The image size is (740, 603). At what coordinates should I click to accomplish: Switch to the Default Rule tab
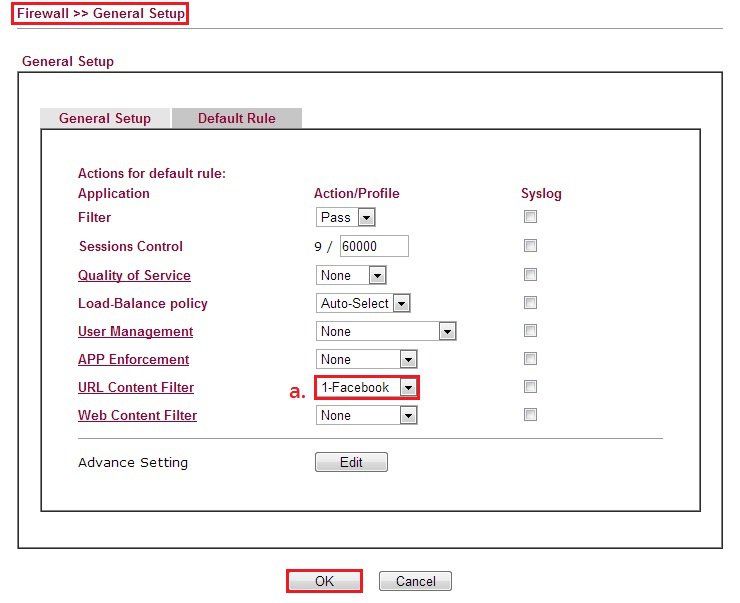(x=236, y=118)
